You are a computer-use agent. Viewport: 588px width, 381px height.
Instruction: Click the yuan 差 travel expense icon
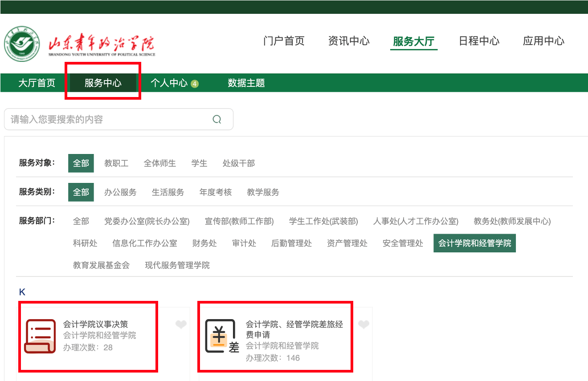click(x=221, y=336)
